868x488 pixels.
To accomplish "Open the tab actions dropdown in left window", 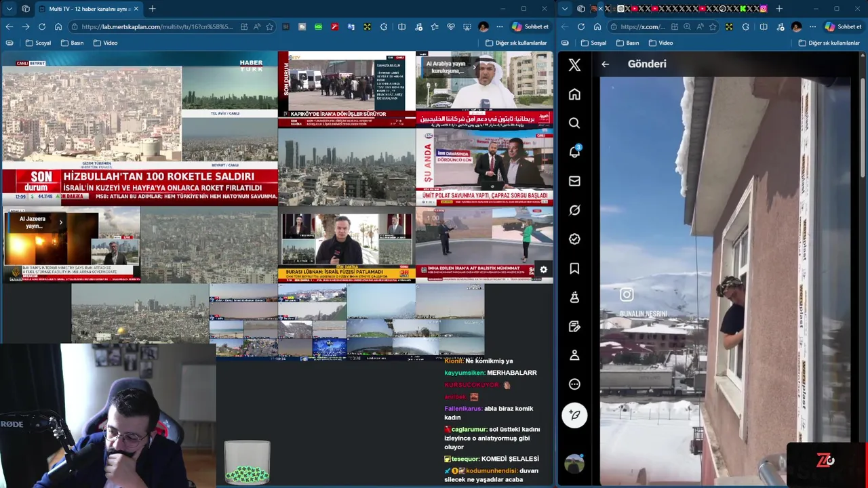I will [x=9, y=9].
